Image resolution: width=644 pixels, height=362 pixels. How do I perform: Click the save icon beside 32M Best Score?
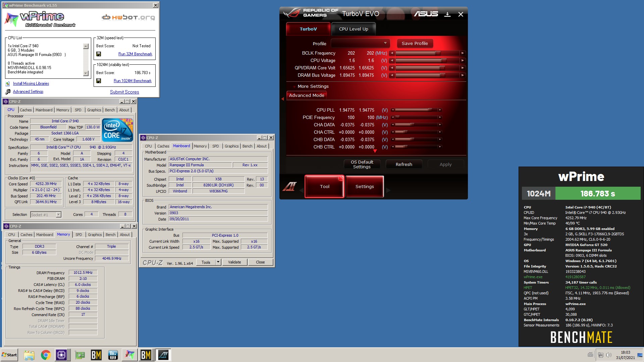[x=99, y=54]
